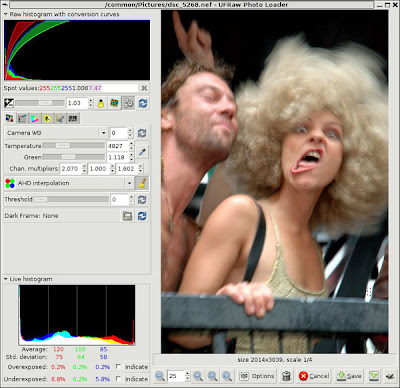The width and height of the screenshot is (400, 388).
Task: Click the Cancel button
Action: pos(314,376)
